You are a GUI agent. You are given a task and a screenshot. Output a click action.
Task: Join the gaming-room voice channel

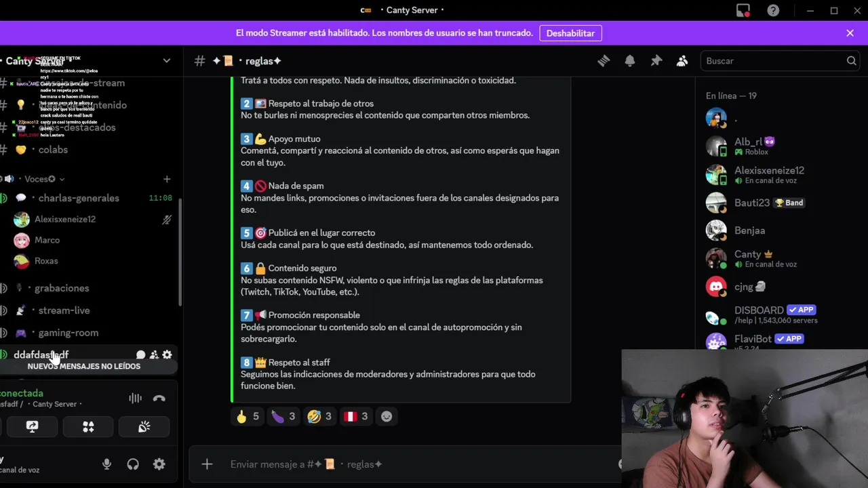[68, 333]
